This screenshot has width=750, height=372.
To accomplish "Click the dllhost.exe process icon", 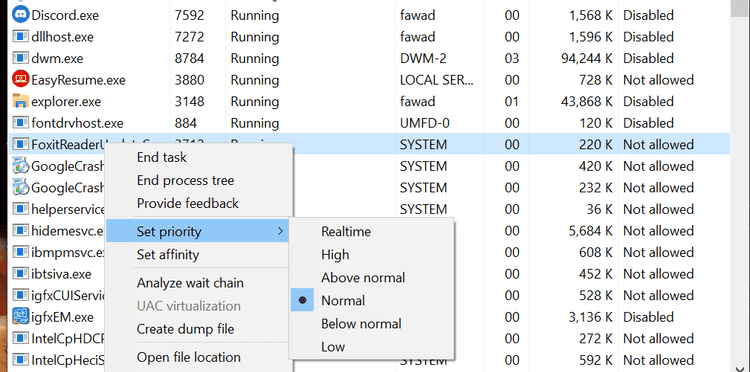I will click(20, 37).
